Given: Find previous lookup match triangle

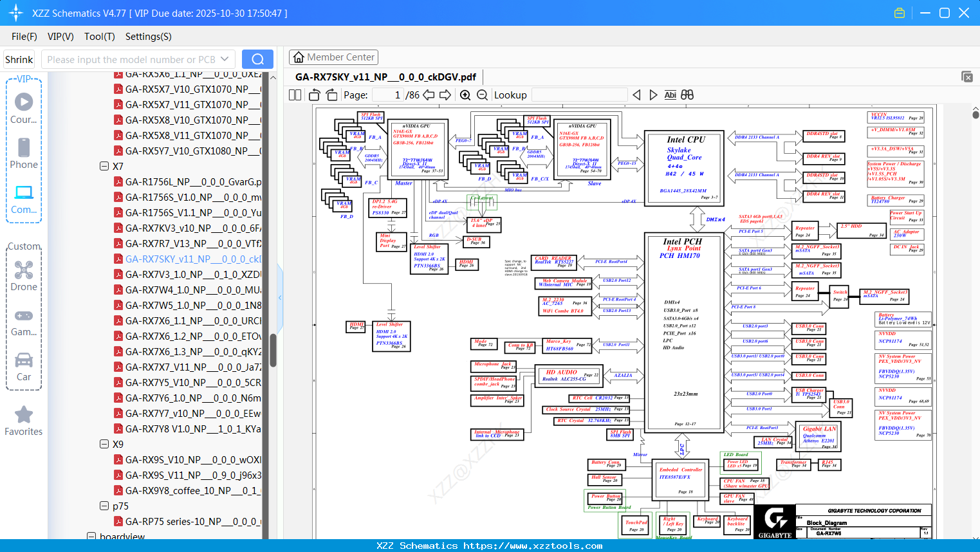Looking at the screenshot, I should [636, 95].
